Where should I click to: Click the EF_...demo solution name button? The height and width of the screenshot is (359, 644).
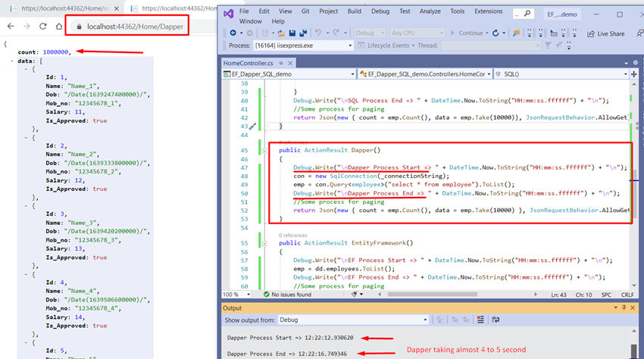[562, 14]
